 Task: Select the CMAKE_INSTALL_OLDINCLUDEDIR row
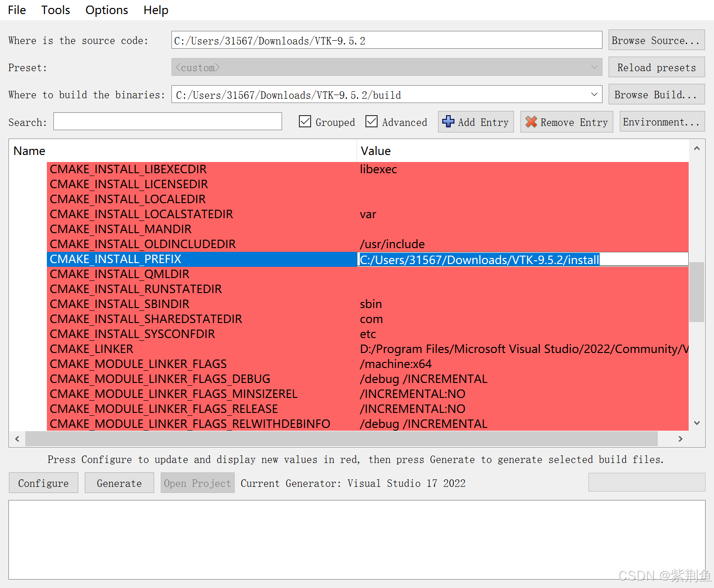[368, 244]
